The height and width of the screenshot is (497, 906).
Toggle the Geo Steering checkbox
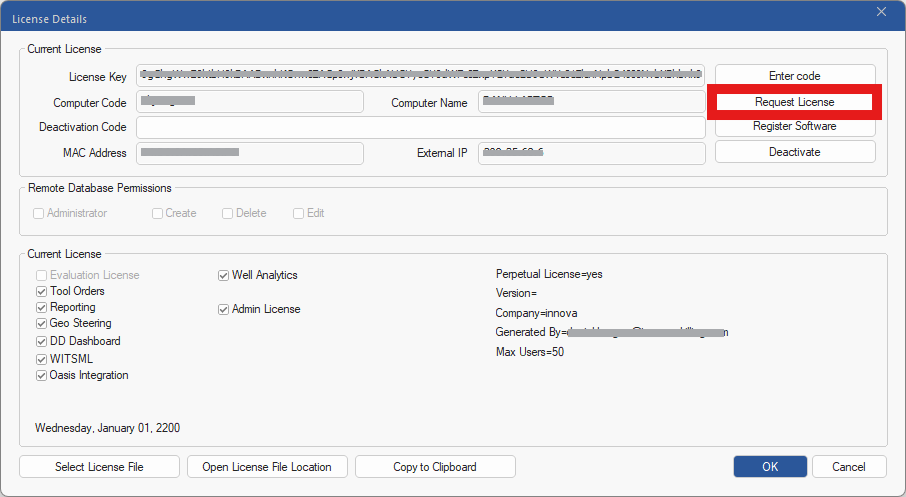click(42, 324)
